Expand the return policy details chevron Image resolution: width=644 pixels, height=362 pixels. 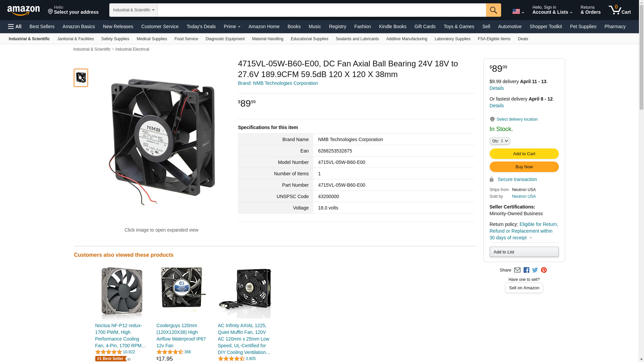point(530,238)
